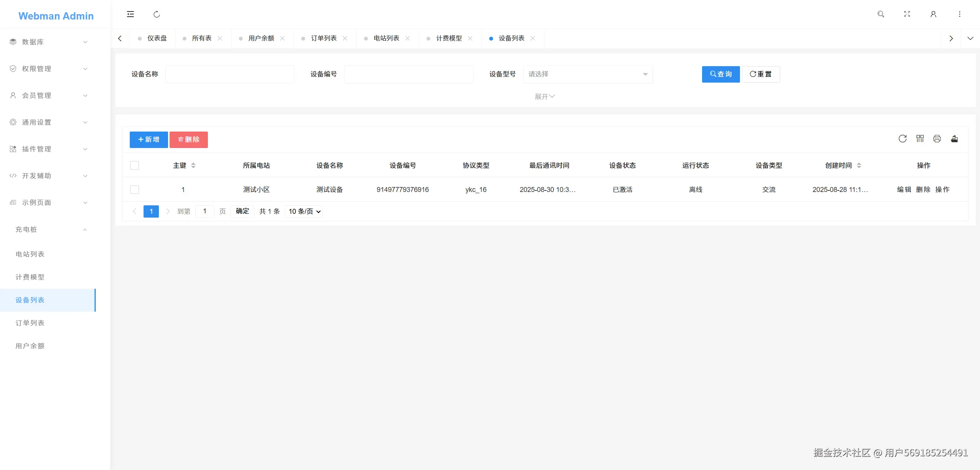Click the blue 新增 button
Image resolution: width=980 pixels, height=470 pixels.
point(149,140)
